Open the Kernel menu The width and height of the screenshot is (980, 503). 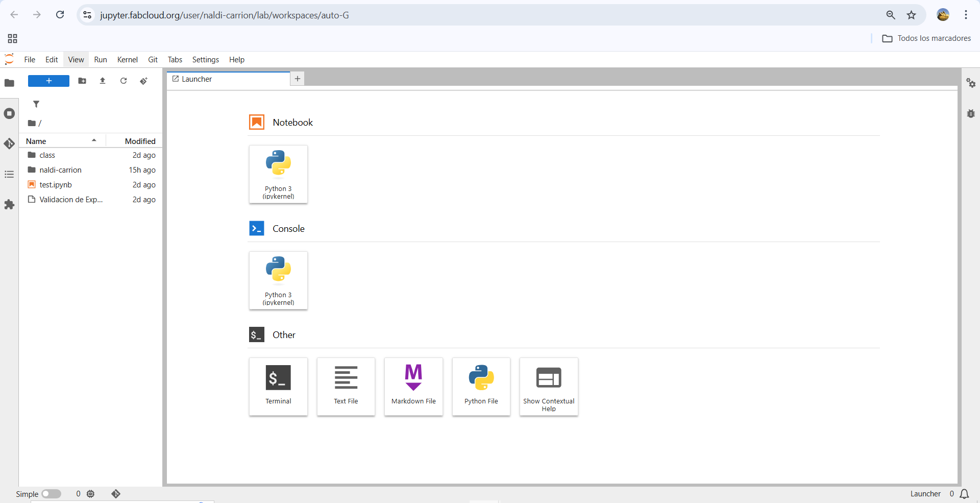click(127, 60)
